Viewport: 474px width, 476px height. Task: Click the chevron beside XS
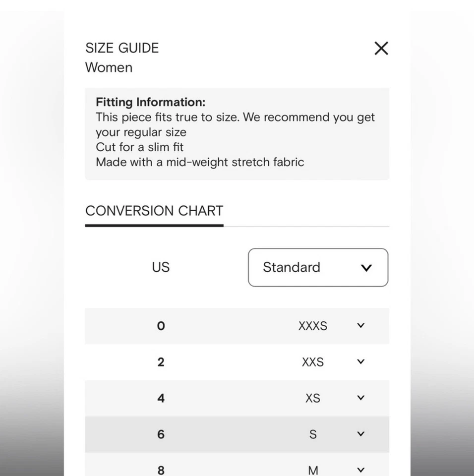point(361,398)
